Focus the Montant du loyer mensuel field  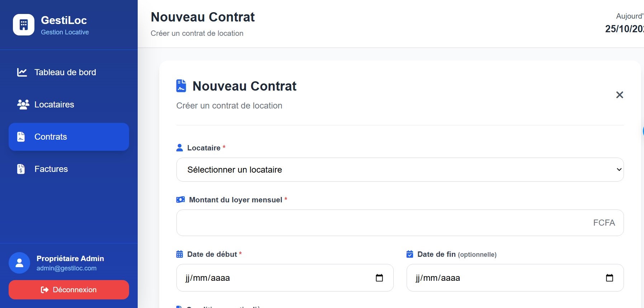(x=384, y=223)
